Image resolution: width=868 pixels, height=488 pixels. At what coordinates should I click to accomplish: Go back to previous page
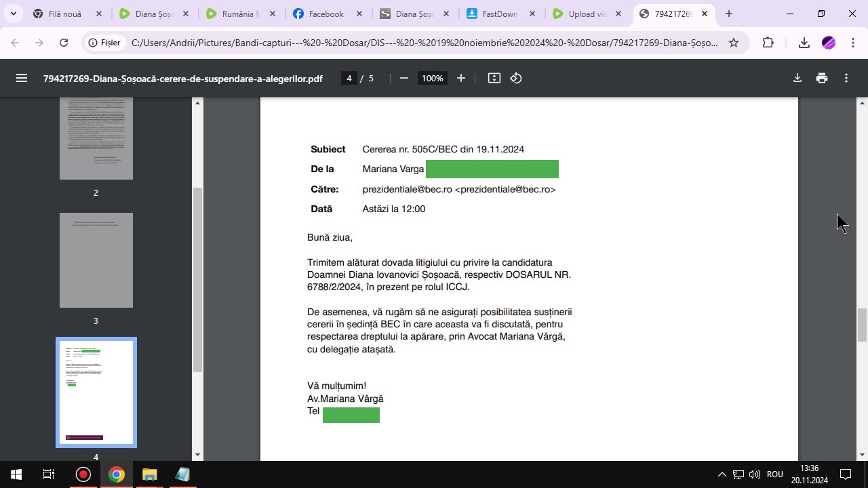[x=16, y=43]
